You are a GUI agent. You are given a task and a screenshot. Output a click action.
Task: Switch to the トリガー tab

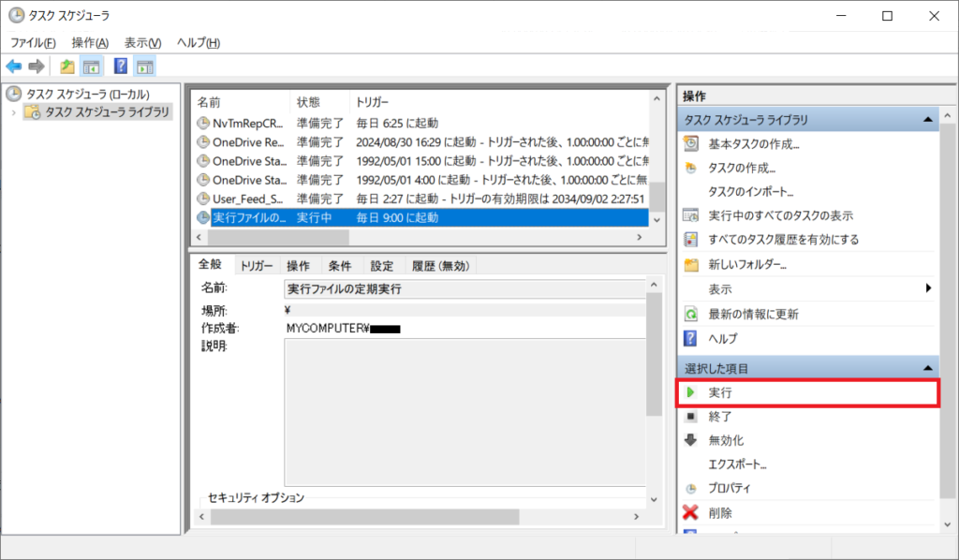pos(256,266)
